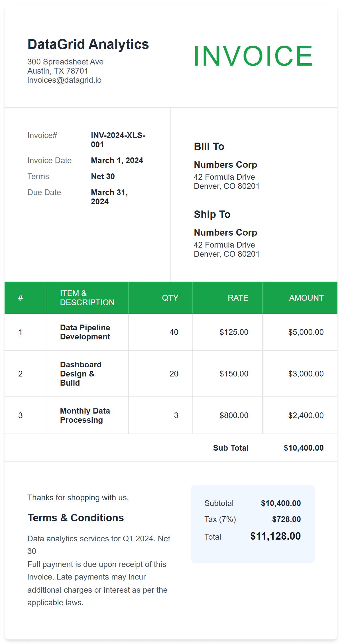
Task: Click the Terms & Conditions heading
Action: 76,518
